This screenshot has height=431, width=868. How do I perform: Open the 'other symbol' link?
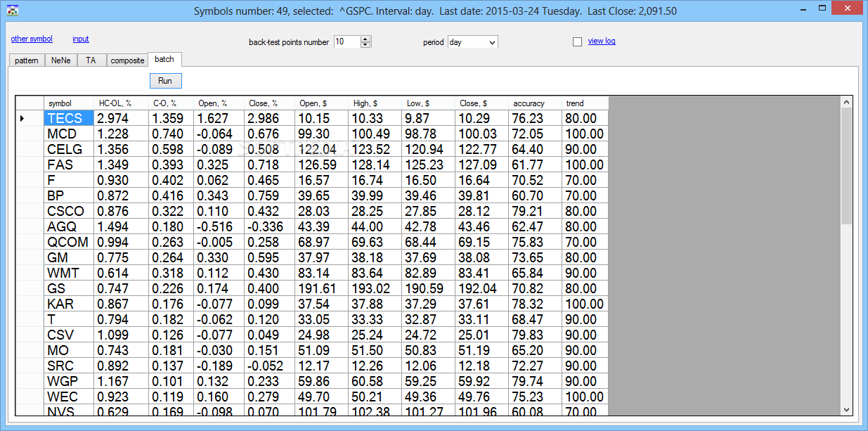(x=32, y=39)
